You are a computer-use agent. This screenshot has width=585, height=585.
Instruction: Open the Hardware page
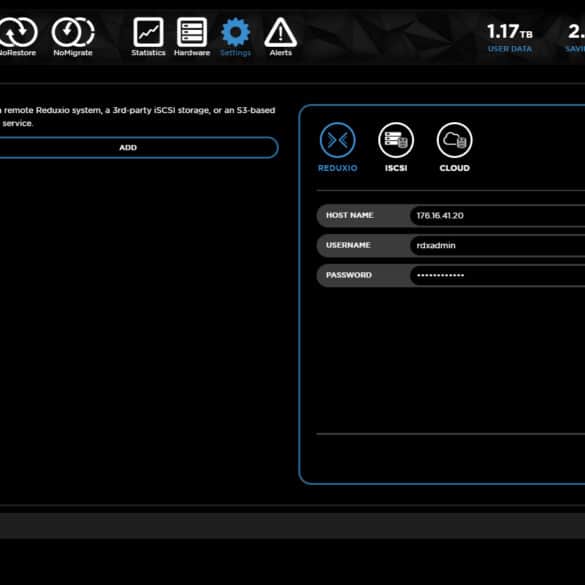(x=192, y=37)
